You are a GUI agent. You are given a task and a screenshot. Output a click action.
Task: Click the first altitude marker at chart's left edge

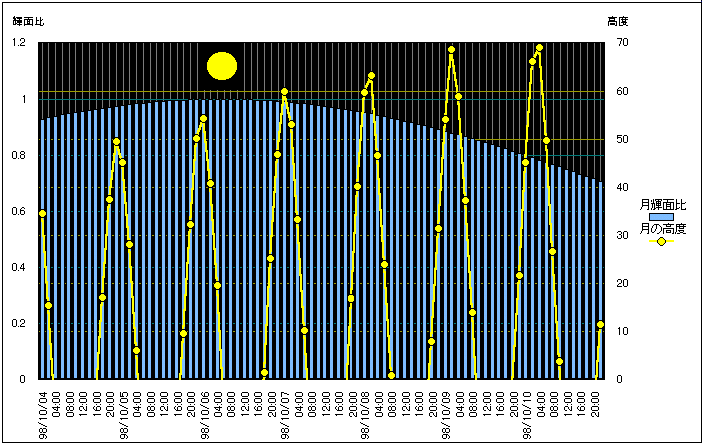tap(42, 213)
